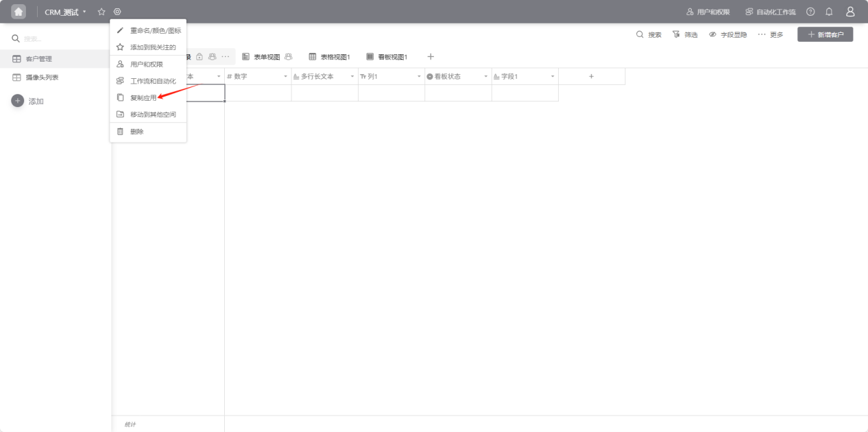Click the home icon in top bar
Screen dimensions: 868x432
[x=19, y=12]
